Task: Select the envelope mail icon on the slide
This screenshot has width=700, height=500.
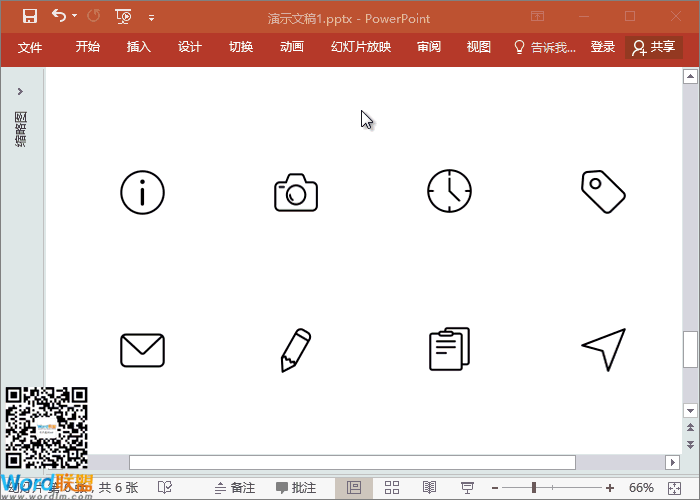Action: pos(142,350)
